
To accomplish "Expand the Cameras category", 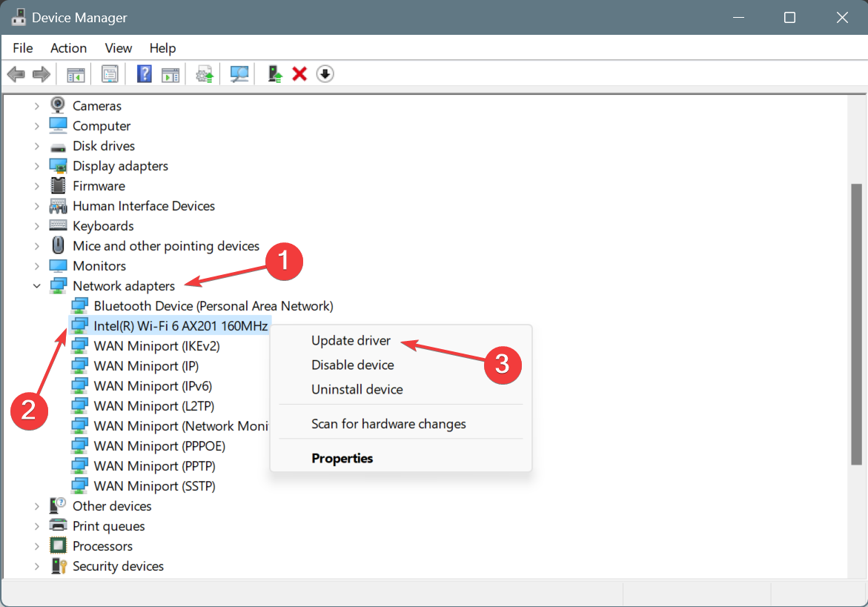I will pyautogui.click(x=36, y=106).
